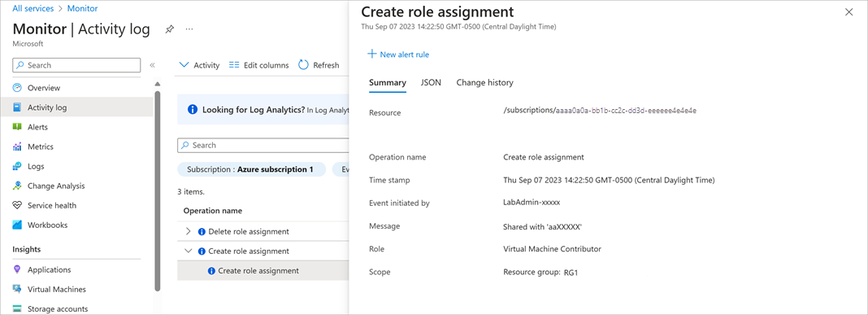Viewport: 868px width, 315px height.
Task: Click the Overview gauge icon
Action: 17,88
